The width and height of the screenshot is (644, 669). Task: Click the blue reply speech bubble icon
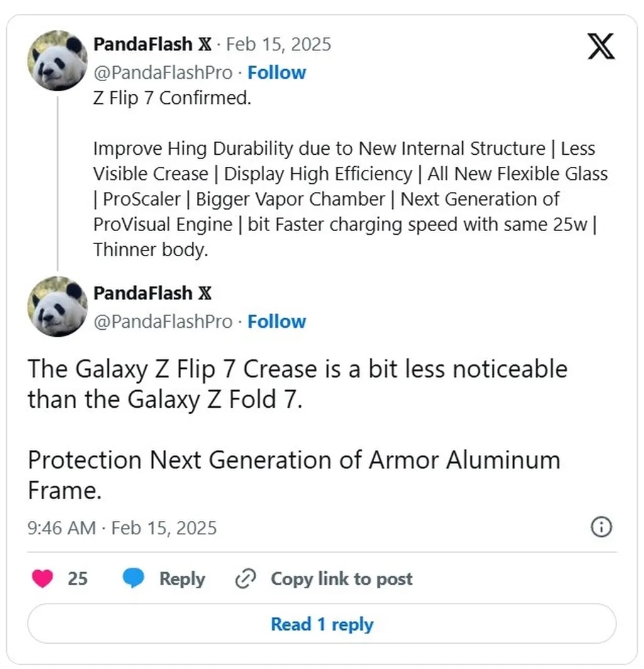click(x=133, y=578)
